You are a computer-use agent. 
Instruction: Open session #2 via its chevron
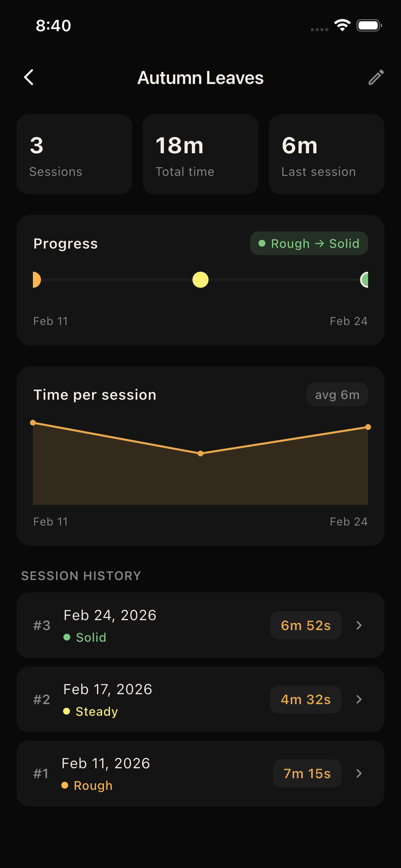[359, 699]
